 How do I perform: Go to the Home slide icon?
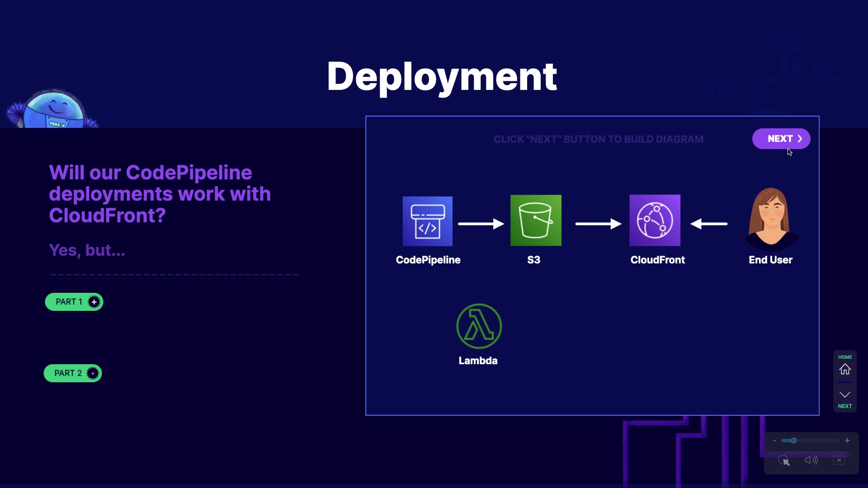844,370
